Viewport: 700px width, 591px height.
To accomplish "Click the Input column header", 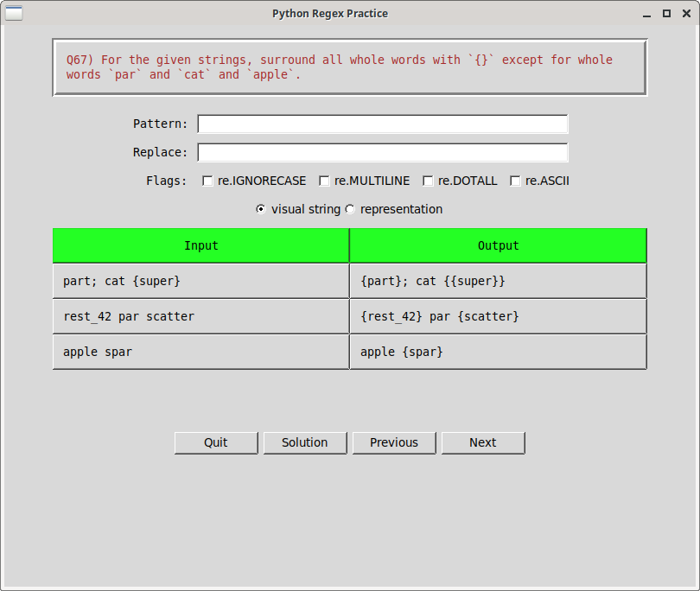I will [200, 245].
